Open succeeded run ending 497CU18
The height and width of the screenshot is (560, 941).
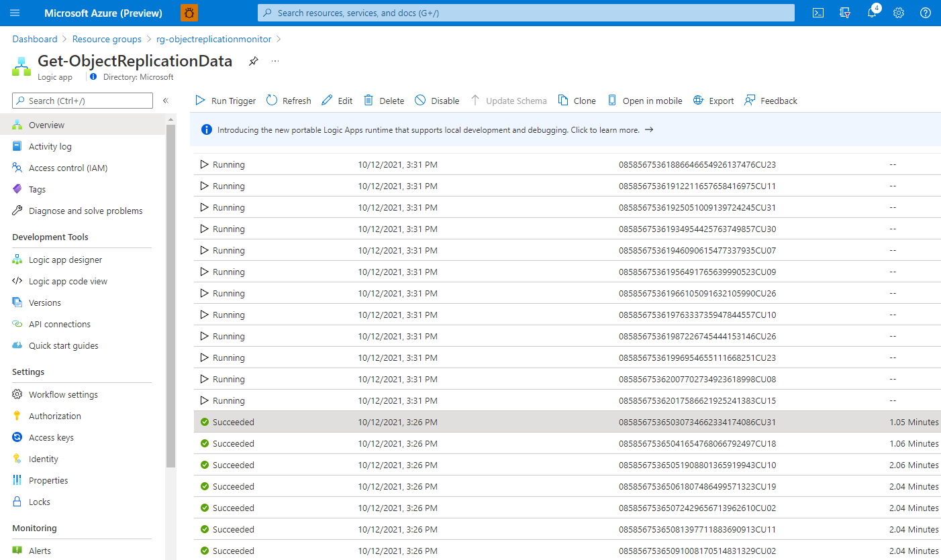[567, 443]
